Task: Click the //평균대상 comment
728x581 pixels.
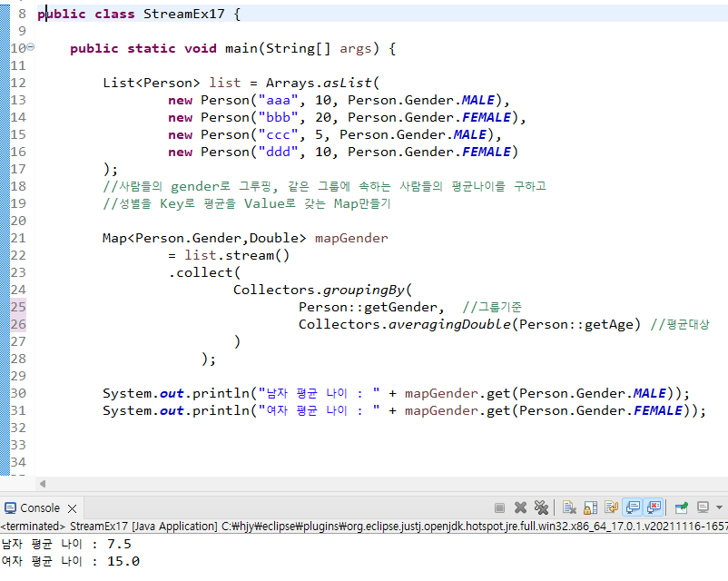Action: (x=680, y=324)
